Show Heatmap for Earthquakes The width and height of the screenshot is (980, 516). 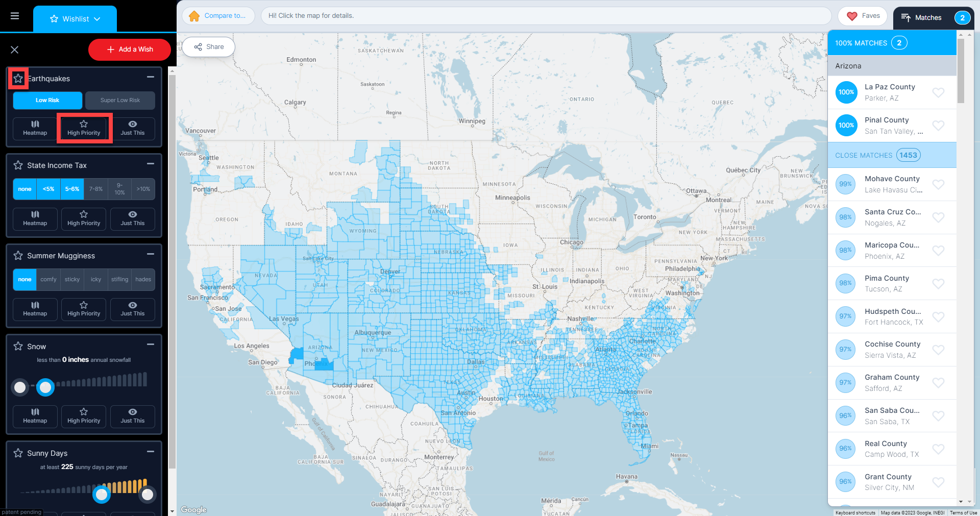35,128
